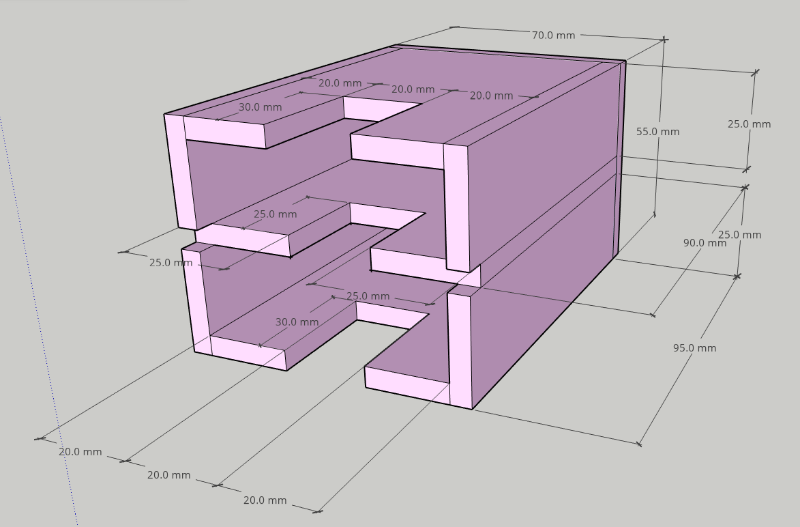Screen dimensions: 800x527
Task: Click the 25.0 mm dimension on middle shelf
Action: (x=275, y=214)
